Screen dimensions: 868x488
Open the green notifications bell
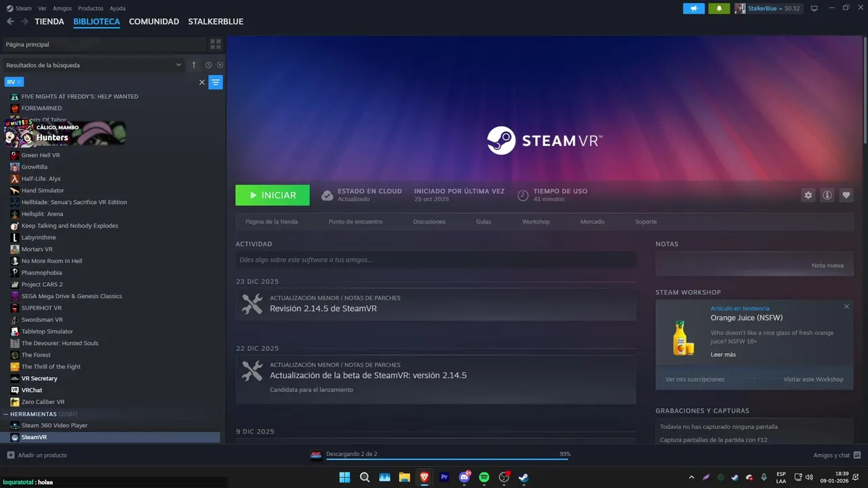pyautogui.click(x=719, y=9)
